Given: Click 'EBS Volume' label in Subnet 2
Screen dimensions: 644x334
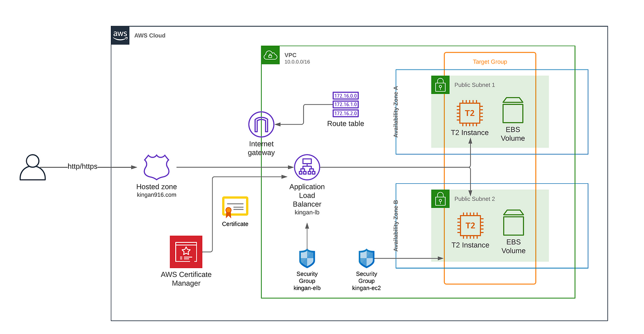Looking at the screenshot, I should (x=513, y=246).
